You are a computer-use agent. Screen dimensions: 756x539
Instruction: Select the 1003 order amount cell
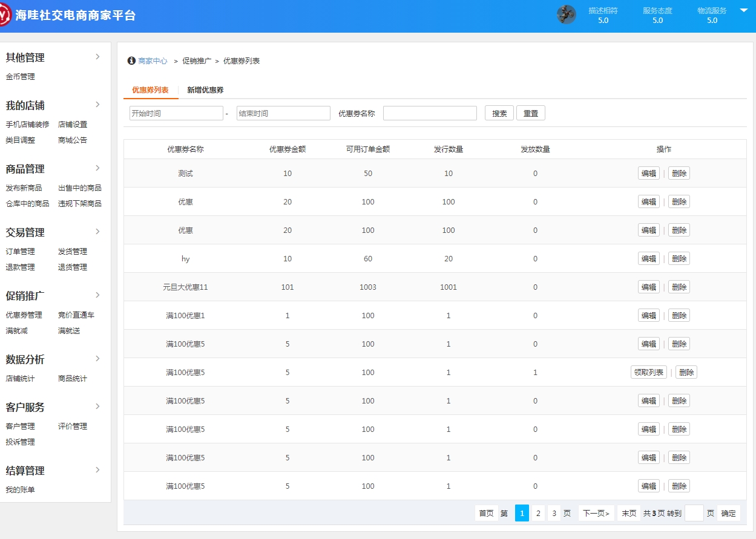click(368, 287)
